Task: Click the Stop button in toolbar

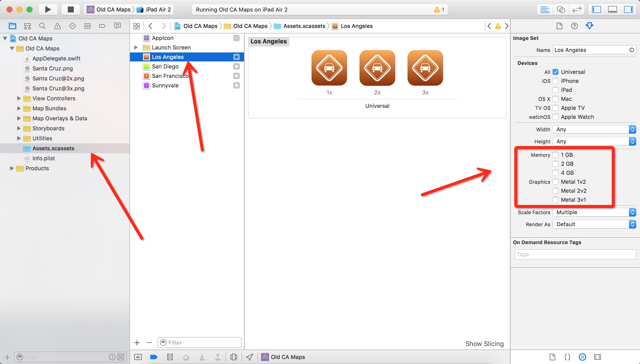Action: click(71, 9)
